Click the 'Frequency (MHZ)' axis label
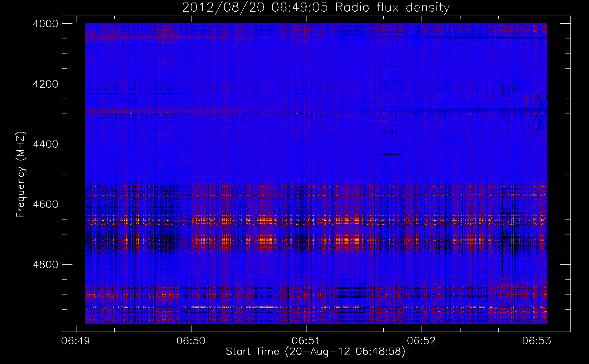 tap(21, 175)
